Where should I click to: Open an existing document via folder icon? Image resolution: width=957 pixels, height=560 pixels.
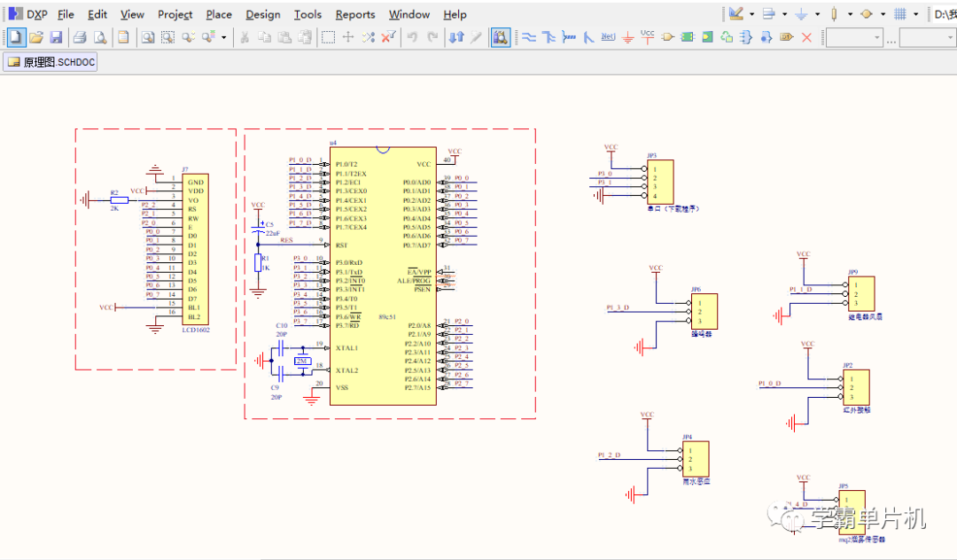tap(36, 37)
